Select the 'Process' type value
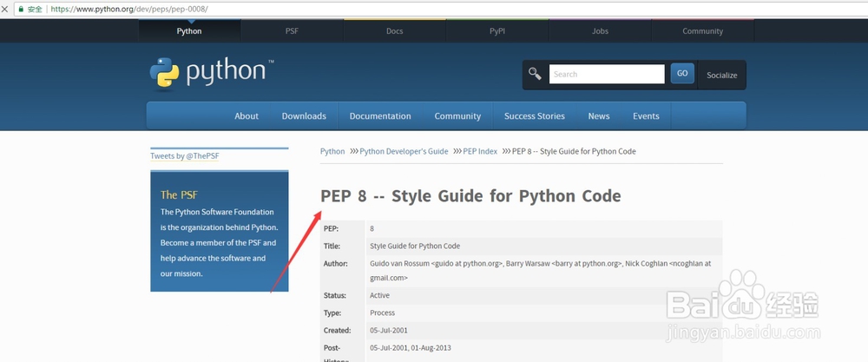The image size is (868, 362). click(x=383, y=313)
